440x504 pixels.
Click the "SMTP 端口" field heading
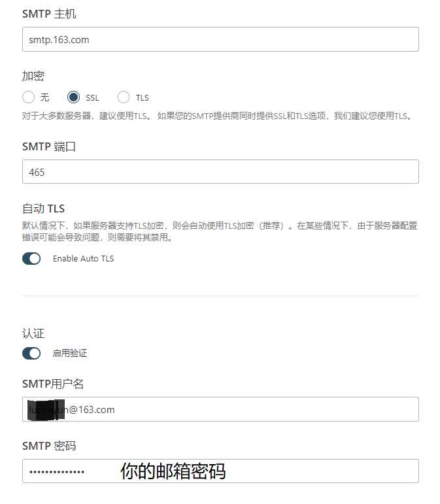(x=49, y=146)
